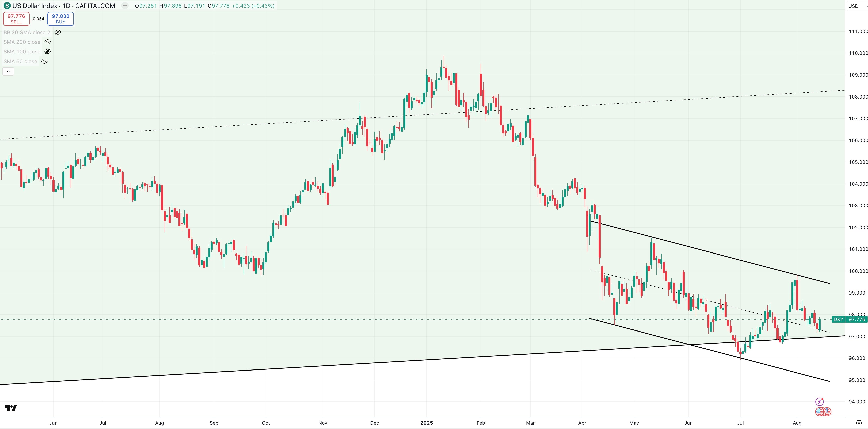868x429 pixels.
Task: Click the open value O97.281
Action: pyautogui.click(x=146, y=6)
